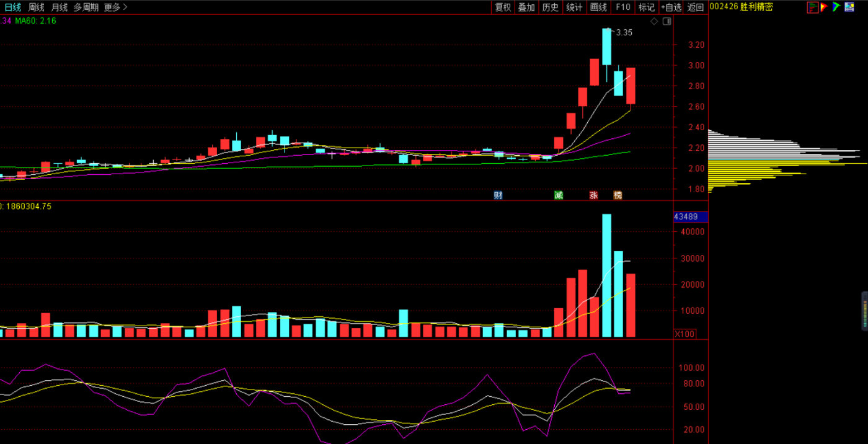Click the red 涨 marker below the candles

[593, 195]
